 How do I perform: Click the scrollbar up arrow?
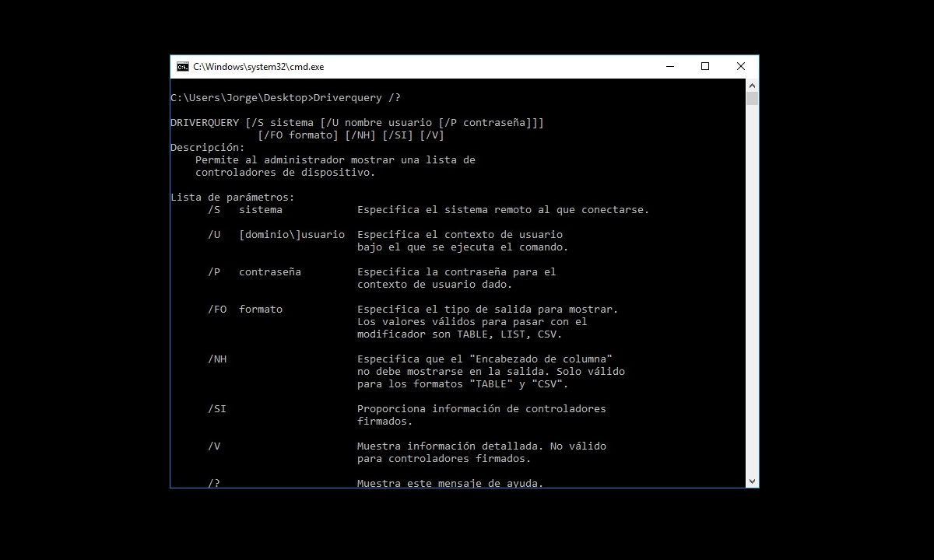[x=752, y=85]
